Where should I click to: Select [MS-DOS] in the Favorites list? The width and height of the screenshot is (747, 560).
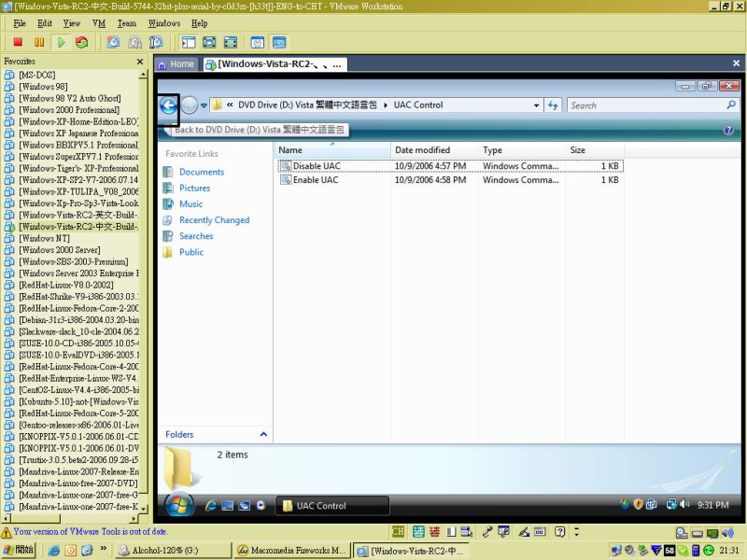pos(36,75)
